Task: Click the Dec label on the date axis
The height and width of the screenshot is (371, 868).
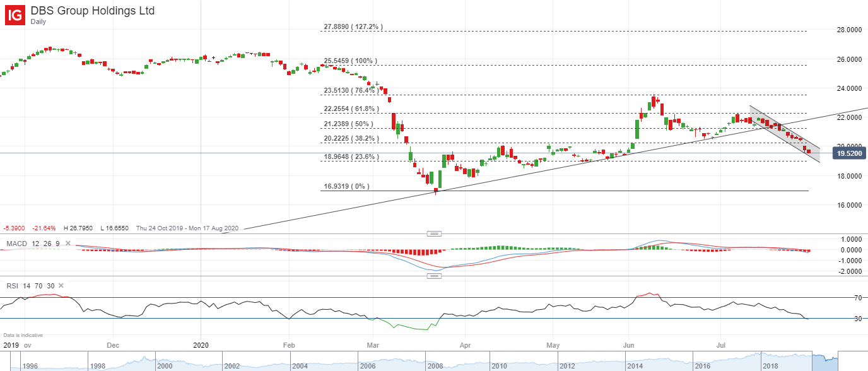Action: (x=113, y=345)
